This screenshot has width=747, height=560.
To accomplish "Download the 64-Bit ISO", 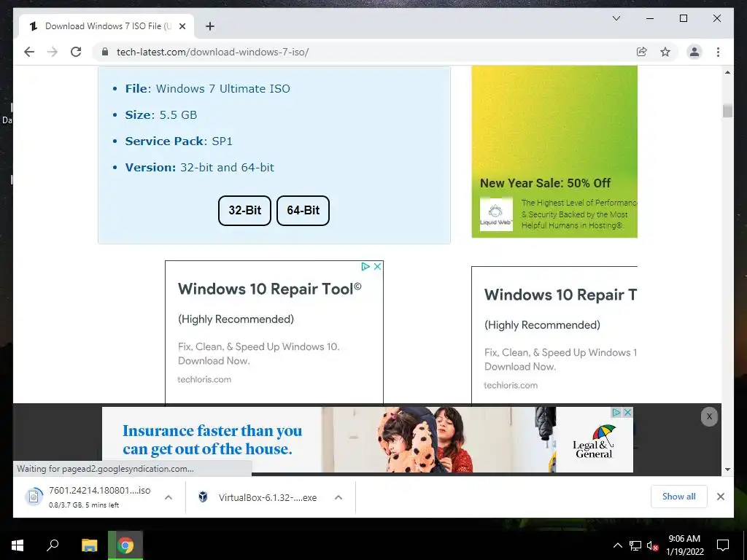I will click(x=303, y=211).
